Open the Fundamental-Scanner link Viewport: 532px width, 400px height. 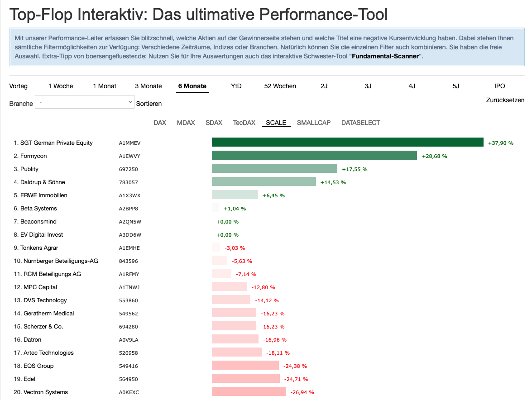click(x=385, y=56)
